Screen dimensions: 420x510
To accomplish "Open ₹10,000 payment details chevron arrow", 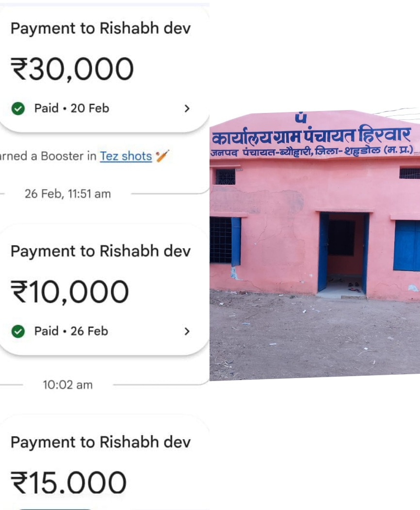I will pyautogui.click(x=187, y=331).
